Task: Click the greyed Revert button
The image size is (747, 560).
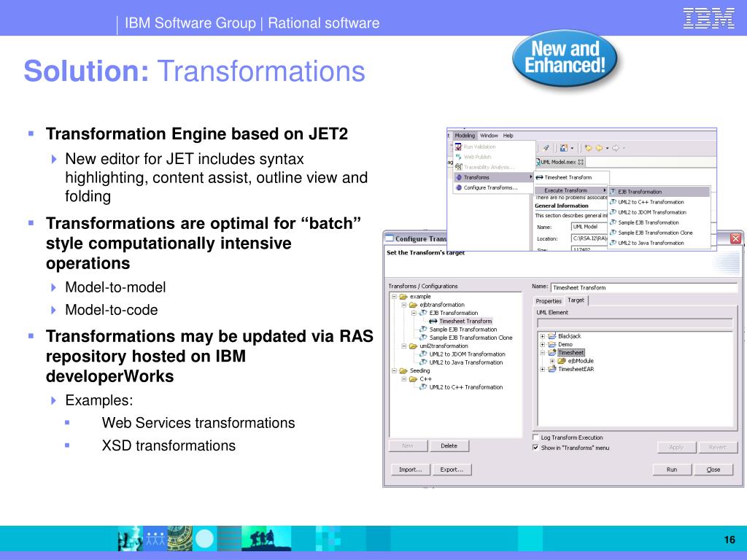Action: (718, 447)
